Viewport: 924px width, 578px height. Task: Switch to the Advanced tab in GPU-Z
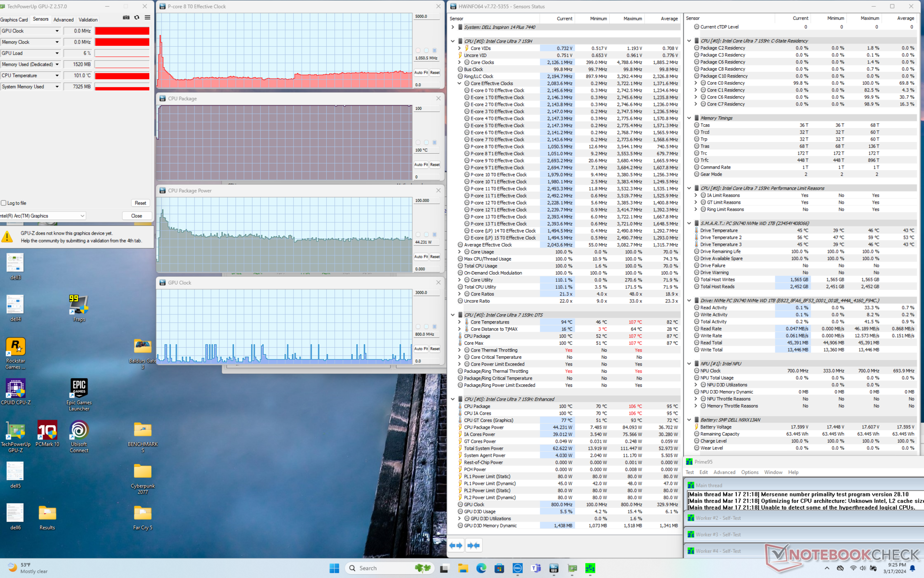[64, 20]
